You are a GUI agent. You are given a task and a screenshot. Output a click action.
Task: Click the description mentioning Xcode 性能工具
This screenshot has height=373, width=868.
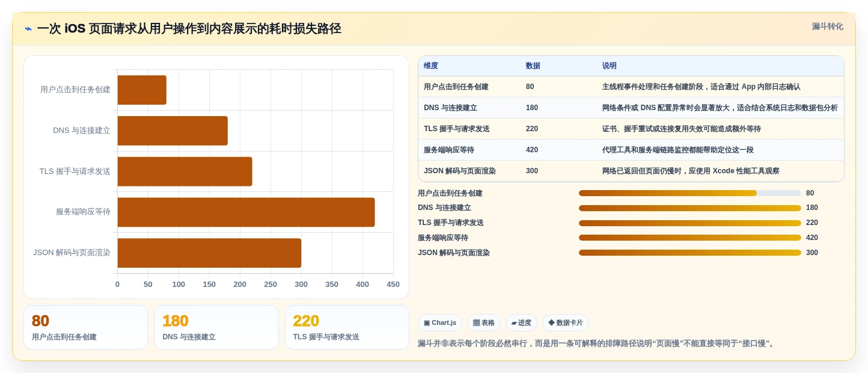691,171
